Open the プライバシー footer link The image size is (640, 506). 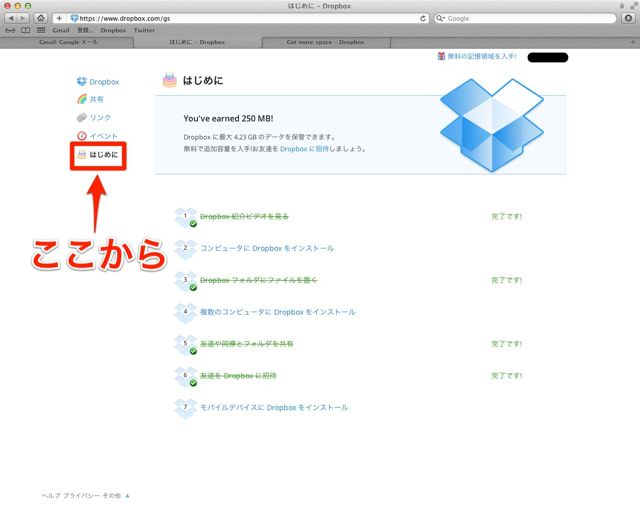point(81,496)
